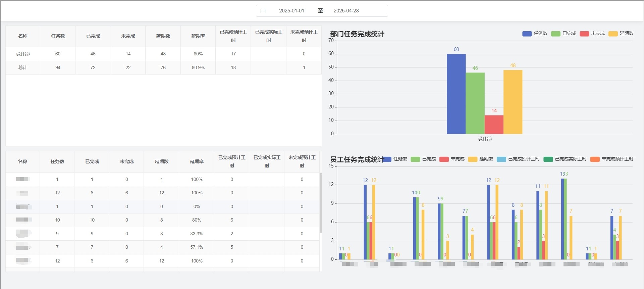Toggle 未完成预计工时 legend in employee chart
644x289 pixels.
(x=612, y=159)
